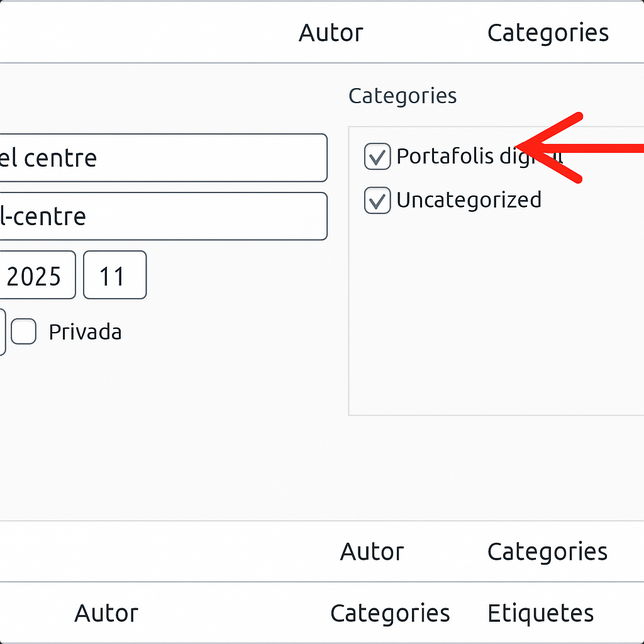Click the Categories header beside Etiquetes
The image size is (644, 644).
(390, 613)
